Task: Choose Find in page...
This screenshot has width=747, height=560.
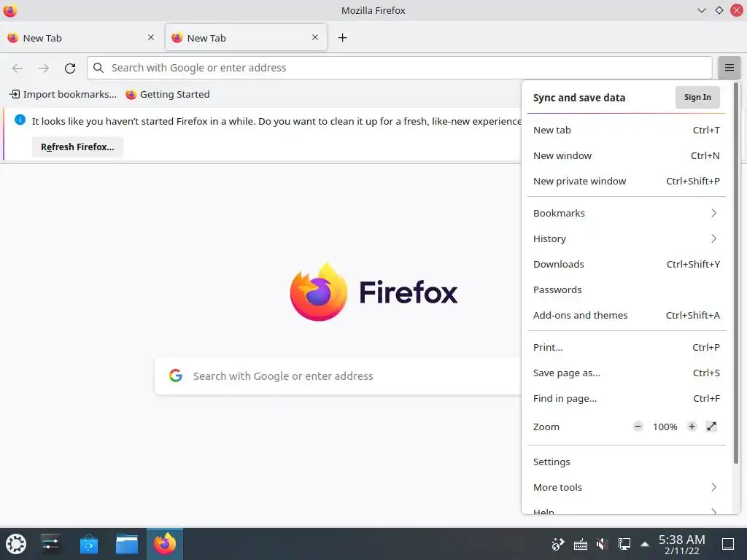Action: coord(626,399)
